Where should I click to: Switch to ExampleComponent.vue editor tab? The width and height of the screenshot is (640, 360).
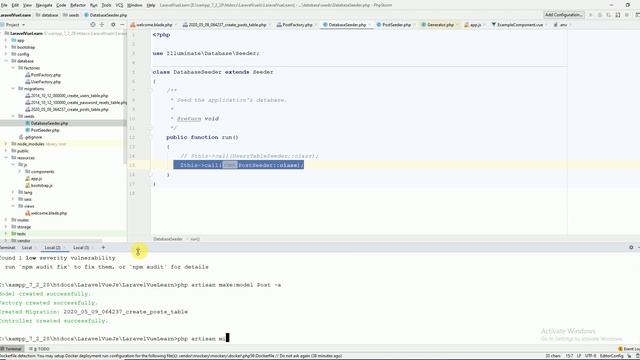pyautogui.click(x=517, y=25)
